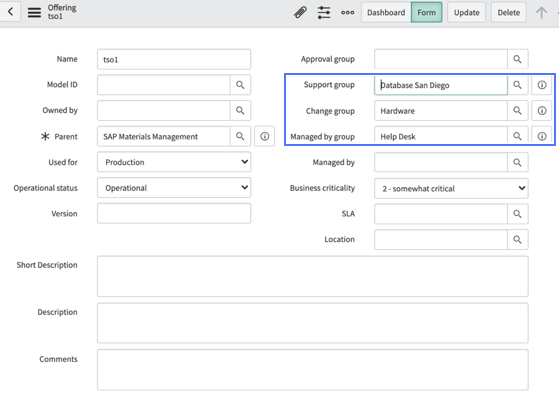Click Change group field Hardware
This screenshot has width=560, height=397.
click(x=441, y=111)
